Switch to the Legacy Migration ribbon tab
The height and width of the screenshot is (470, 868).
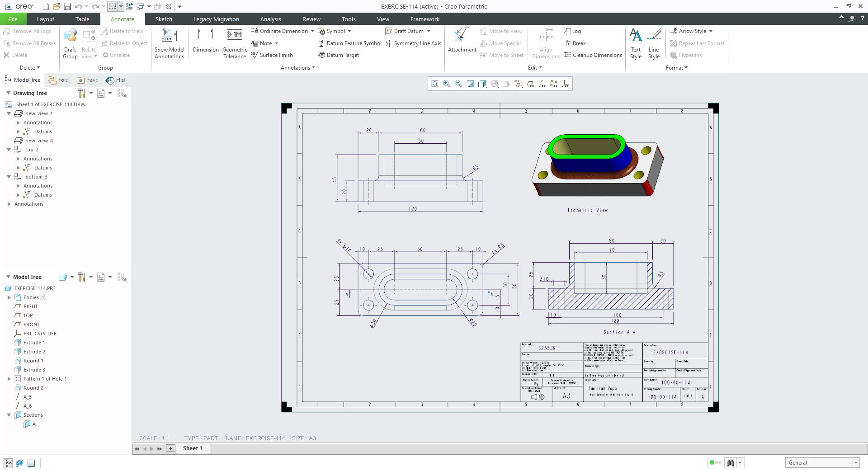(216, 19)
